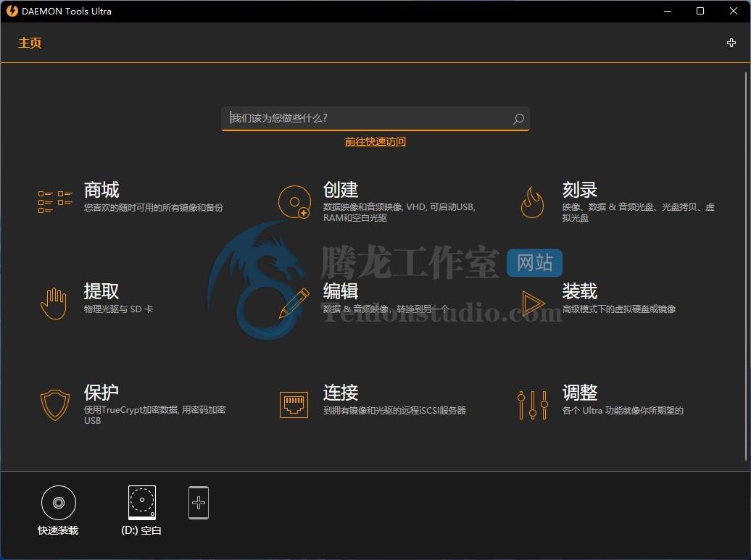Viewport: 751px width, 560px height.
Task: Click the DAEMON Tools Ultra logo icon
Action: tap(12, 11)
